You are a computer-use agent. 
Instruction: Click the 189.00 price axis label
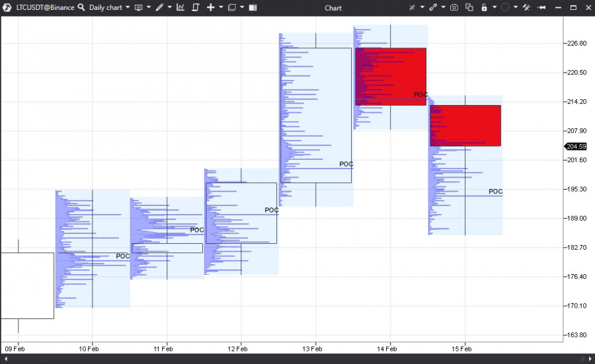point(576,219)
